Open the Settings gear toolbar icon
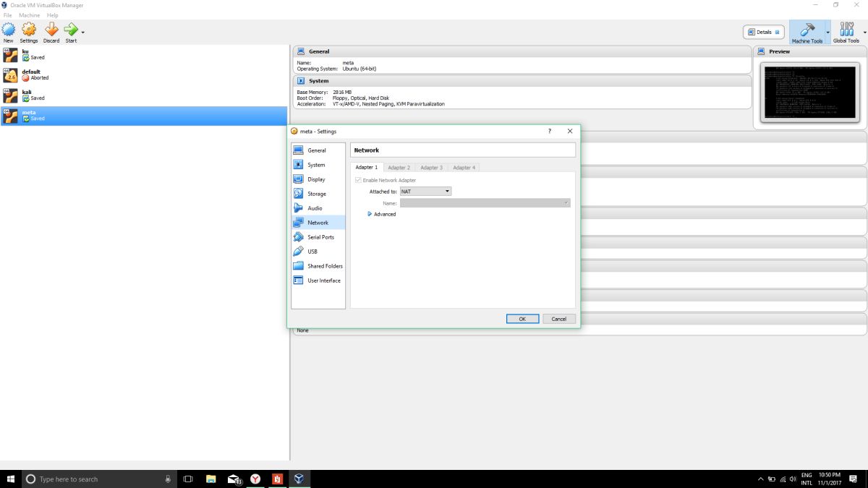This screenshot has width=868, height=488. (x=29, y=30)
